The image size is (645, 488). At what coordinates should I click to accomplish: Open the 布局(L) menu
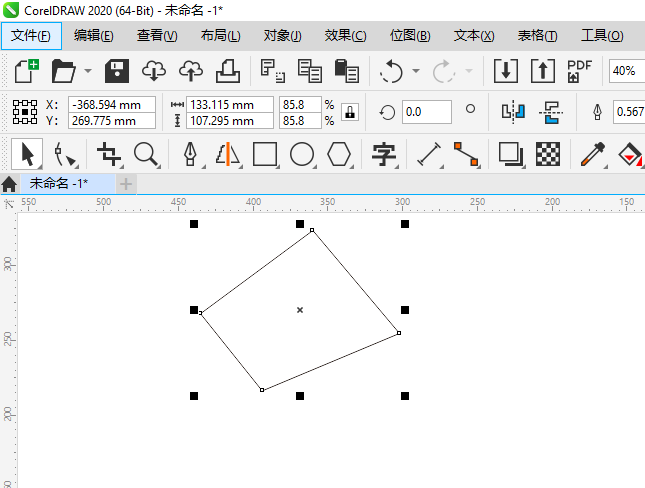click(x=220, y=36)
